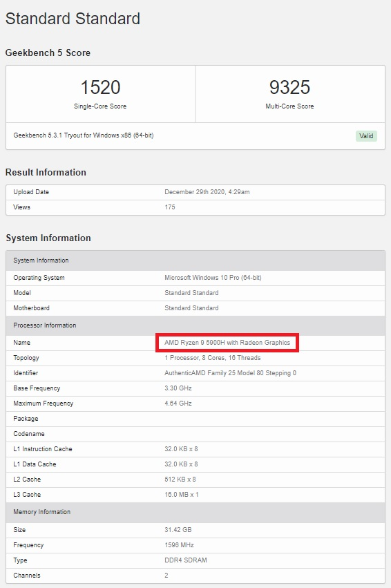Select the Multi-Core Score value 9325
Screen dimensions: 391x588
289,87
